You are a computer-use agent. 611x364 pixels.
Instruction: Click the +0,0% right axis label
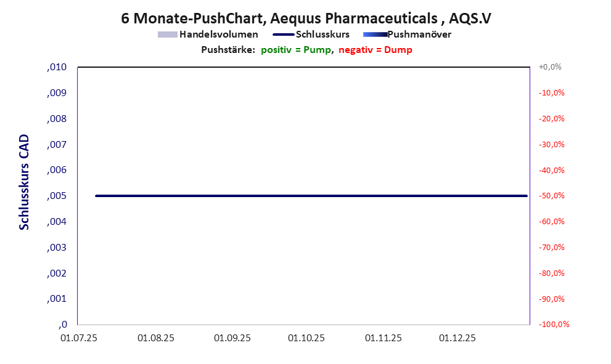click(550, 67)
